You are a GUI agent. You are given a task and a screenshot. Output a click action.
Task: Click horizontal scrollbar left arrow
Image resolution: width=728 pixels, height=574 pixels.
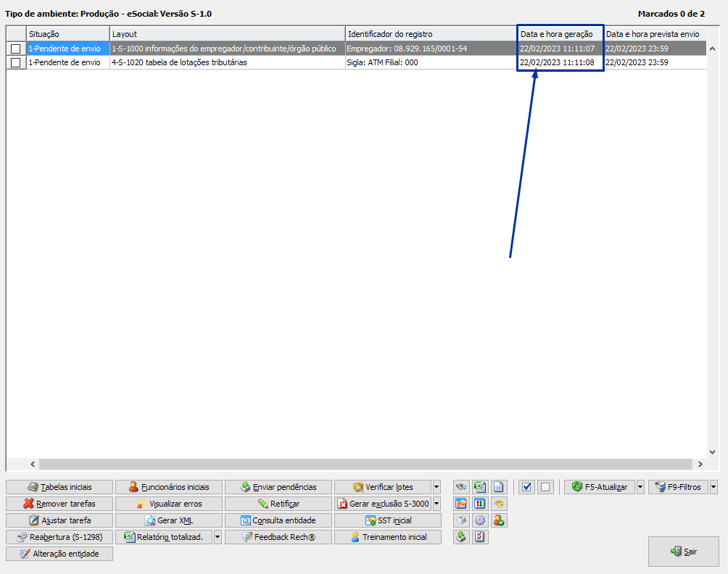[x=33, y=464]
